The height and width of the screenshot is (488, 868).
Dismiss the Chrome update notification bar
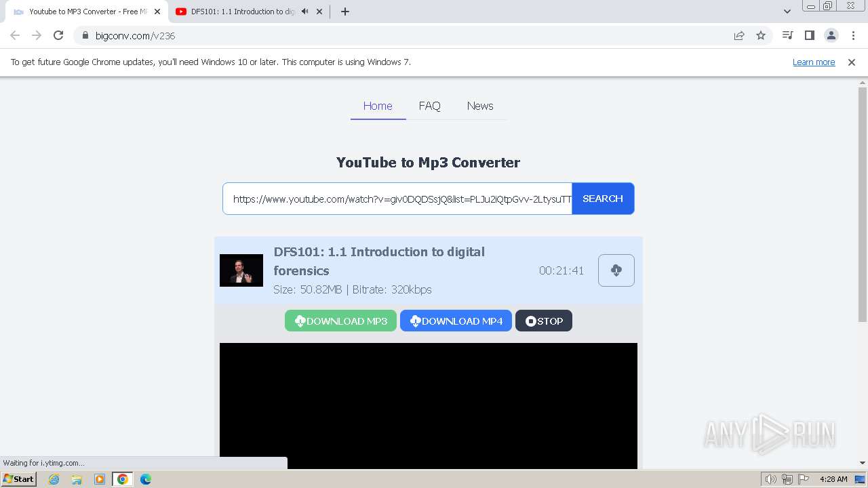852,62
